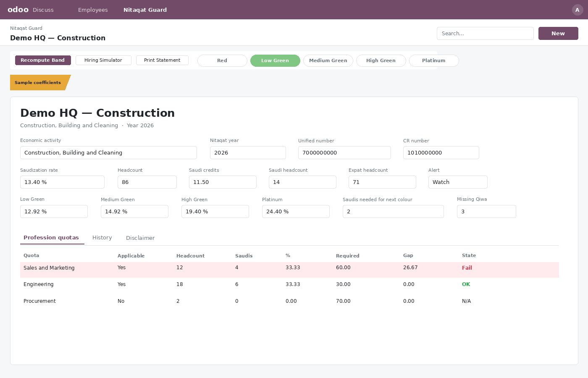
Task: Open the Nitaqat Guard menu
Action: coord(145,10)
